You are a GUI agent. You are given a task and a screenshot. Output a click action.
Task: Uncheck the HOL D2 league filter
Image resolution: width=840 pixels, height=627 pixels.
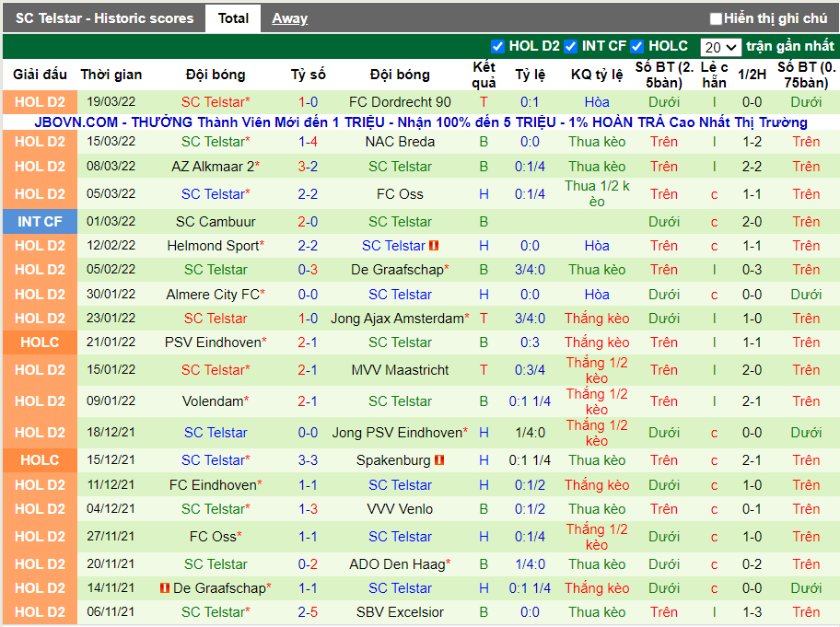497,47
